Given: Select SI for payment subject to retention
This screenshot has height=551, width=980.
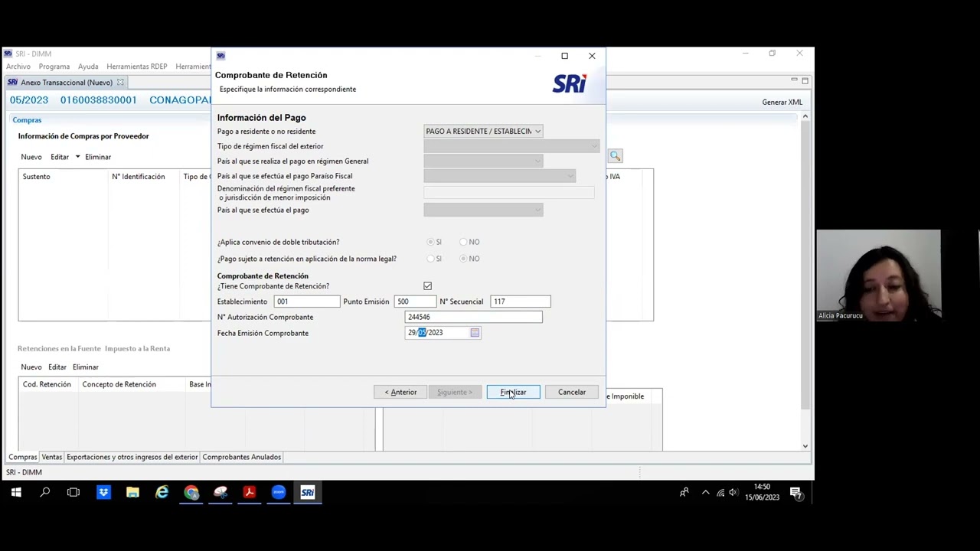Looking at the screenshot, I should click(x=430, y=259).
